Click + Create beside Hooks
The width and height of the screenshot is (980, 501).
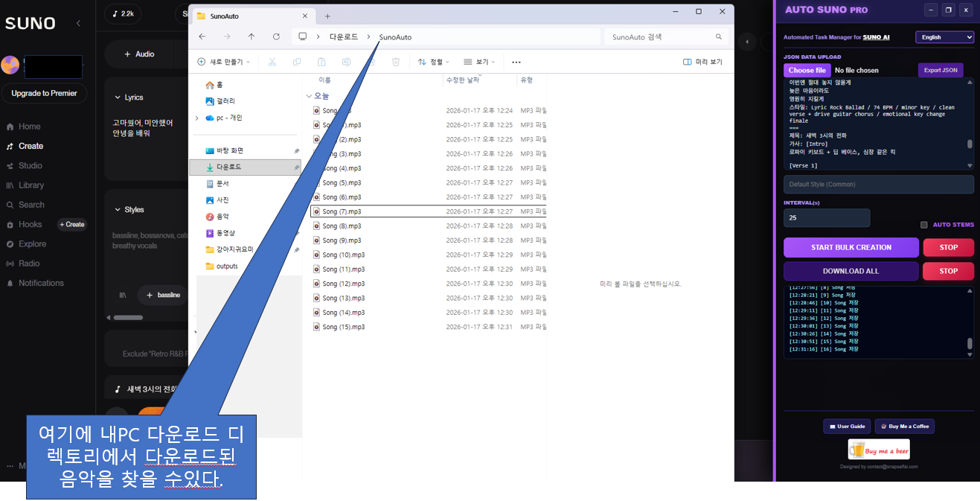coord(72,224)
